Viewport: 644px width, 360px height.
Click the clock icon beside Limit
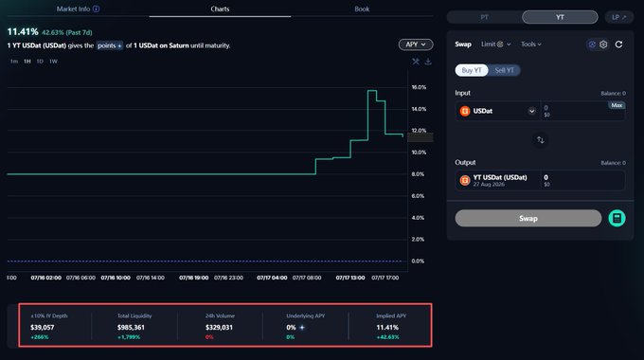click(500, 45)
